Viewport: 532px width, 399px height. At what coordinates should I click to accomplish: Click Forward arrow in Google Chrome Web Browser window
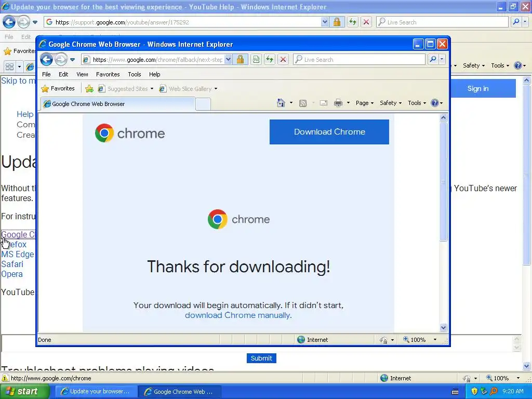(x=61, y=60)
